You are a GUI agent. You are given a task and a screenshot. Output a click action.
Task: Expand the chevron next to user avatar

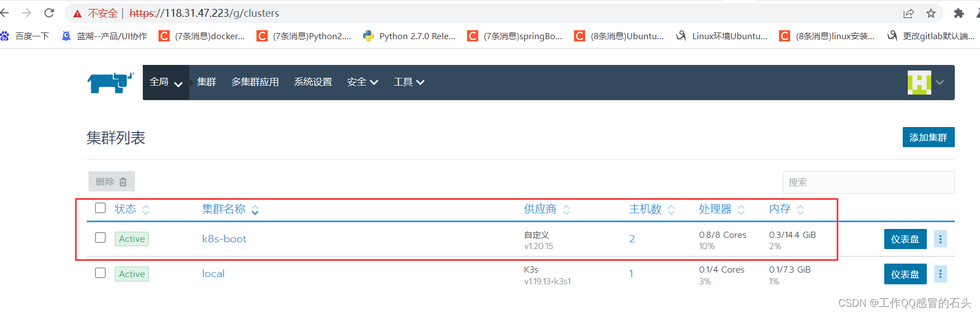point(940,82)
